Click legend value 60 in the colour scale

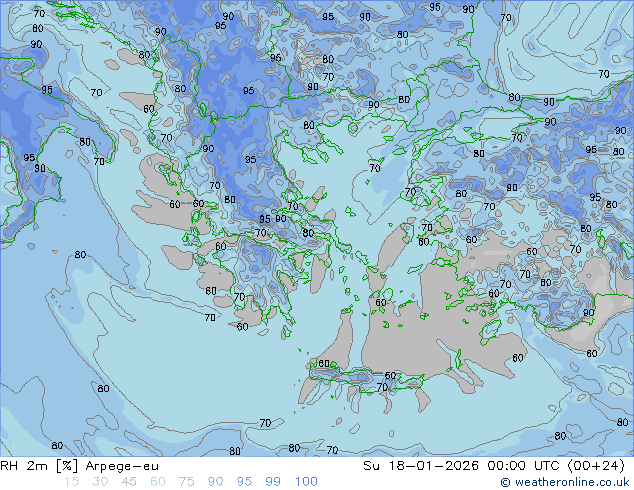pos(158,482)
